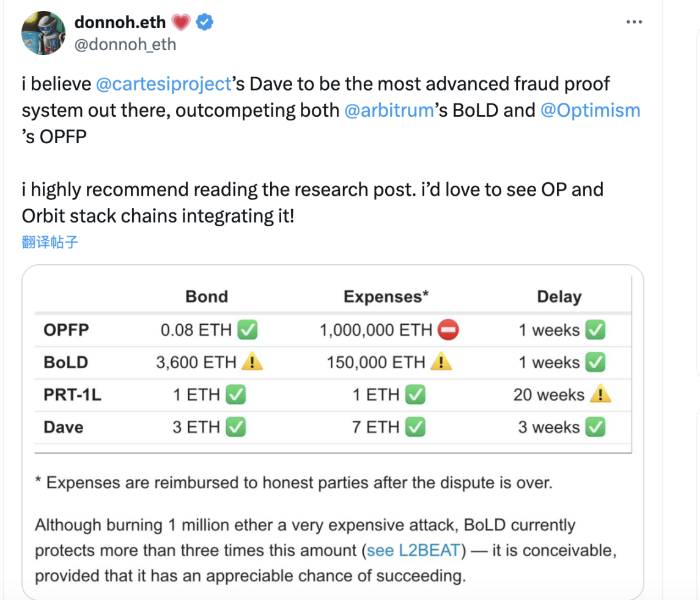Image resolution: width=700 pixels, height=600 pixels.
Task: Open the @cartesiproject profile mention
Action: pos(162,84)
